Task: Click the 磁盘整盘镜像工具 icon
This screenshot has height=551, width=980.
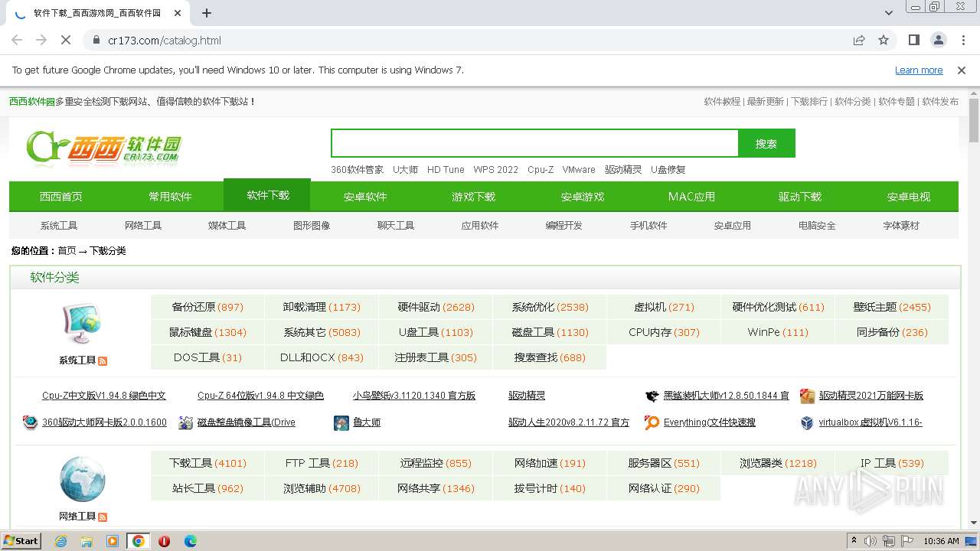Action: [185, 422]
